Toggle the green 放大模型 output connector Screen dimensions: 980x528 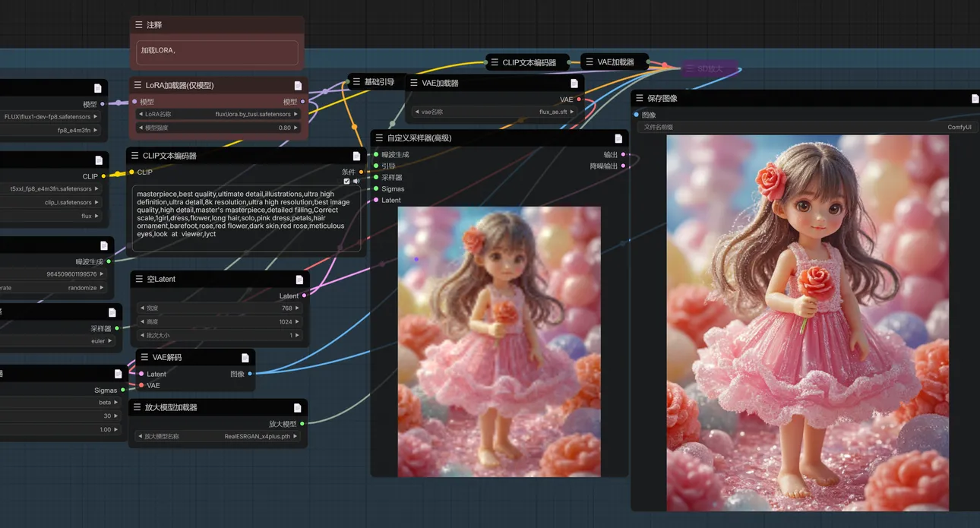[302, 424]
